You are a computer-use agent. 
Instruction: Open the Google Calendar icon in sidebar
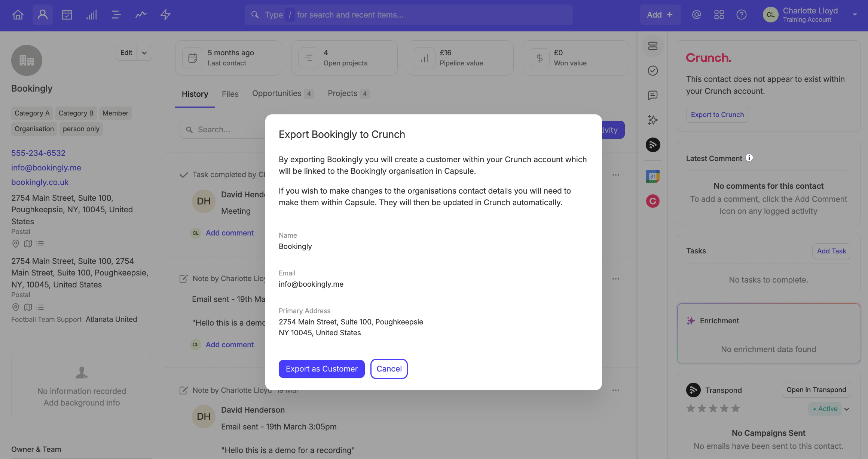click(653, 176)
